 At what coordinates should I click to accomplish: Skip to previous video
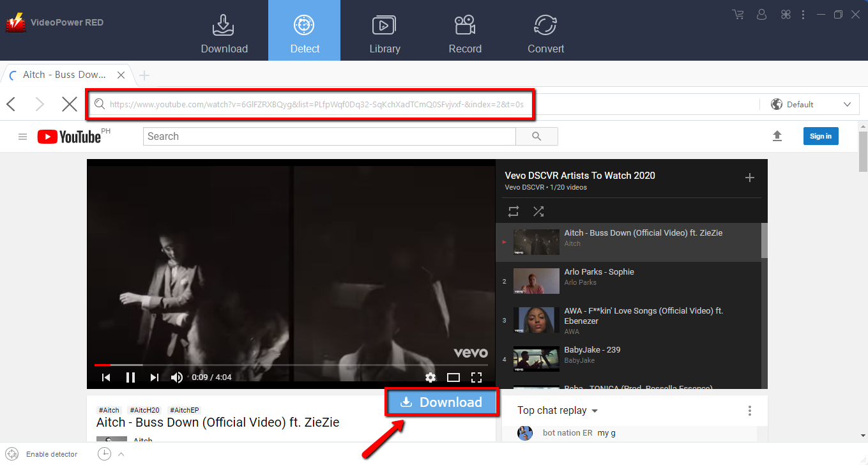(x=106, y=377)
